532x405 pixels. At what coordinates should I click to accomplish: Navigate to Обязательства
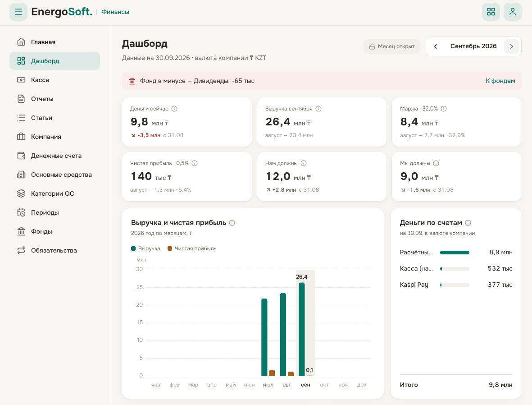[x=55, y=250]
